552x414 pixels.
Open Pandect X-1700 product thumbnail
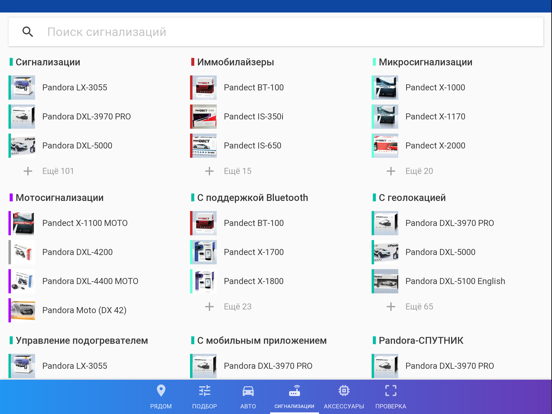click(203, 252)
